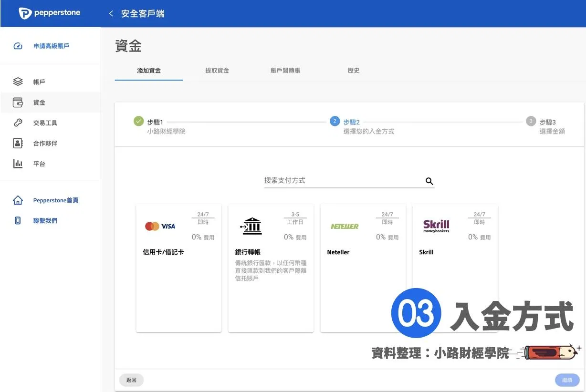
Task: Select the Neteller card title
Action: [x=338, y=252]
